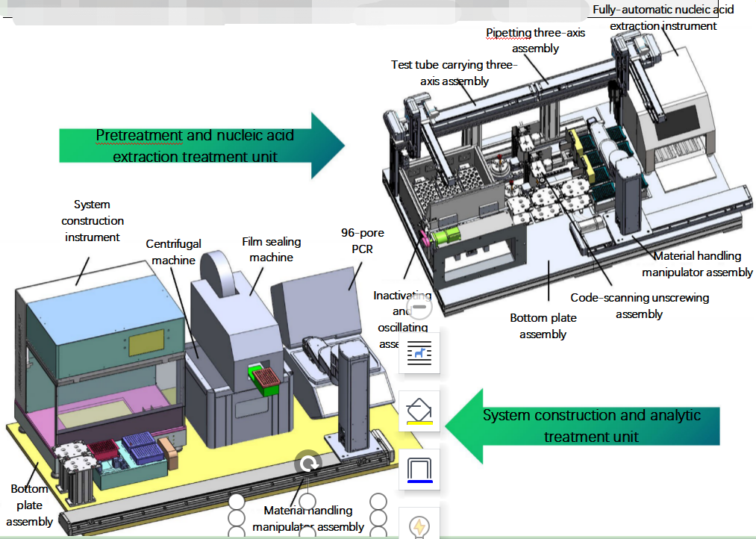Screen dimensions: 756x539
Task: Click the 'Test tube carrying three-axis assembly' label
Action: (x=454, y=73)
